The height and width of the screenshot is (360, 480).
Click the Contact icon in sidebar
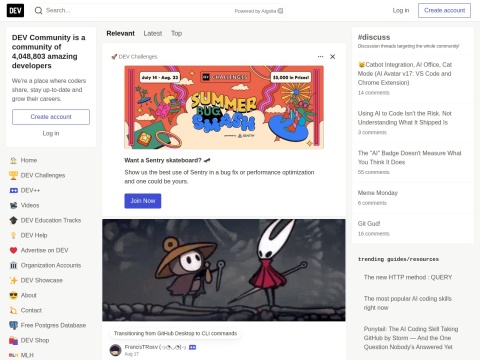point(13,310)
